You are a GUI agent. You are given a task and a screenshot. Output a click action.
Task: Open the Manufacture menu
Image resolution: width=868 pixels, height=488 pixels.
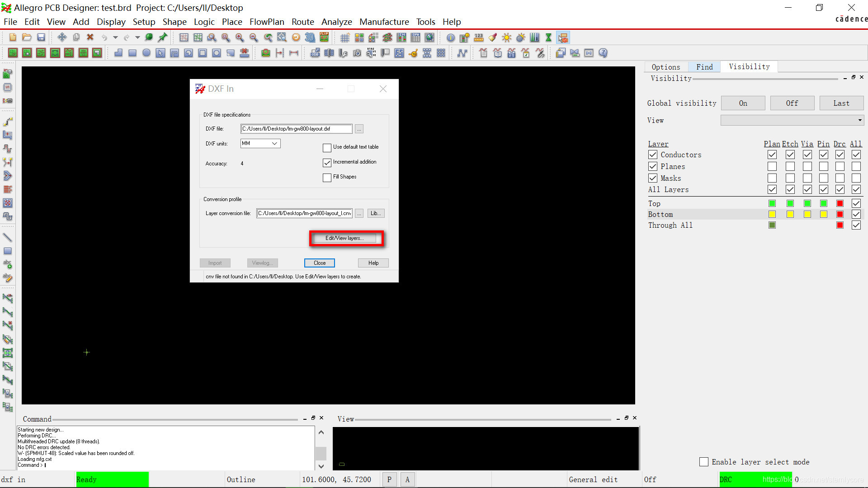(x=384, y=22)
